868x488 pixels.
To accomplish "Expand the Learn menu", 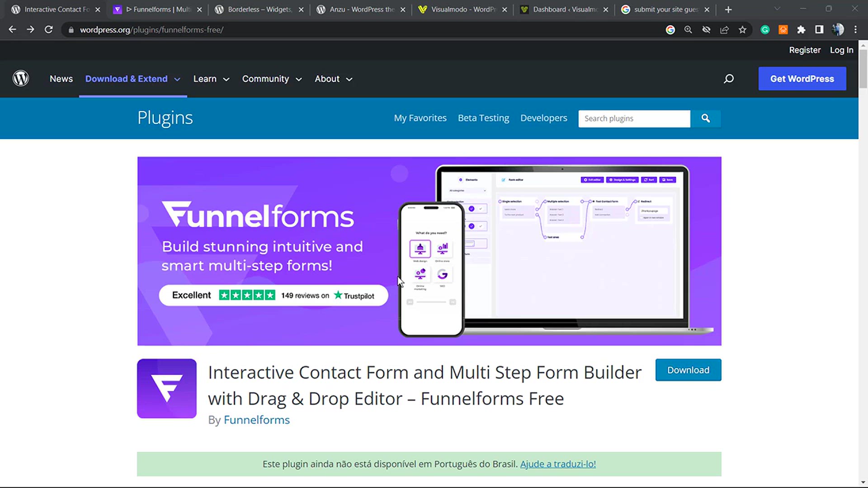I will [x=211, y=79].
